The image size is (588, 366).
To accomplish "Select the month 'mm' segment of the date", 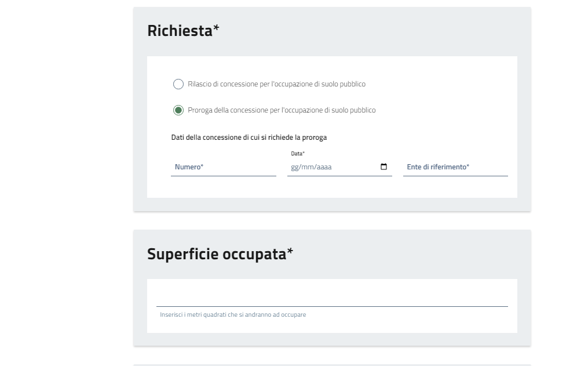I will click(306, 168).
